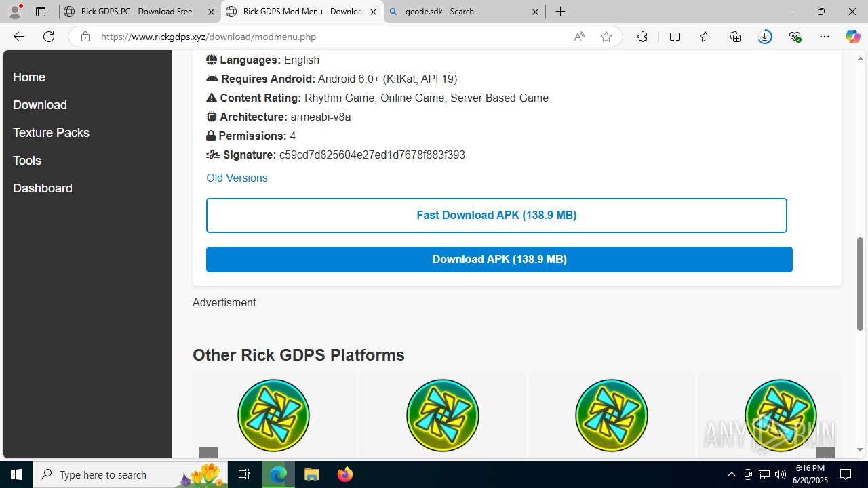Image resolution: width=868 pixels, height=488 pixels.
Task: Open Copilot sidebar icon
Action: (852, 37)
